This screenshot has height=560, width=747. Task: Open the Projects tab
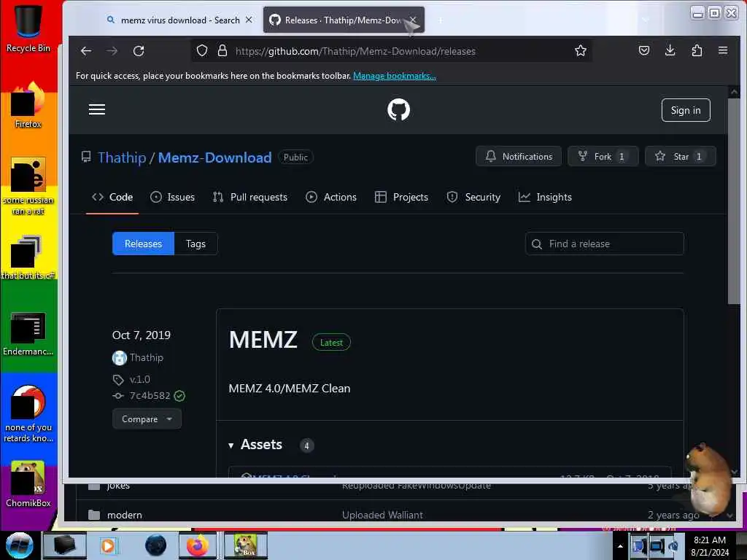click(x=402, y=197)
